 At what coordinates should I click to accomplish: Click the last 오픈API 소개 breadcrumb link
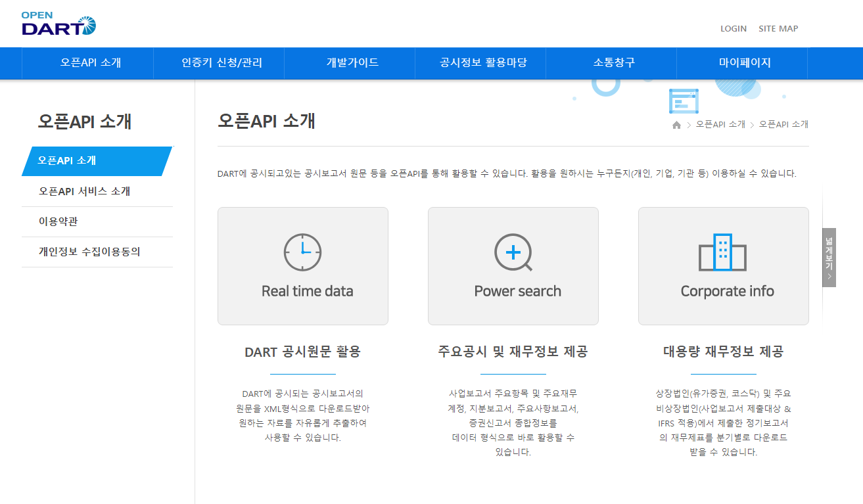[x=783, y=124]
